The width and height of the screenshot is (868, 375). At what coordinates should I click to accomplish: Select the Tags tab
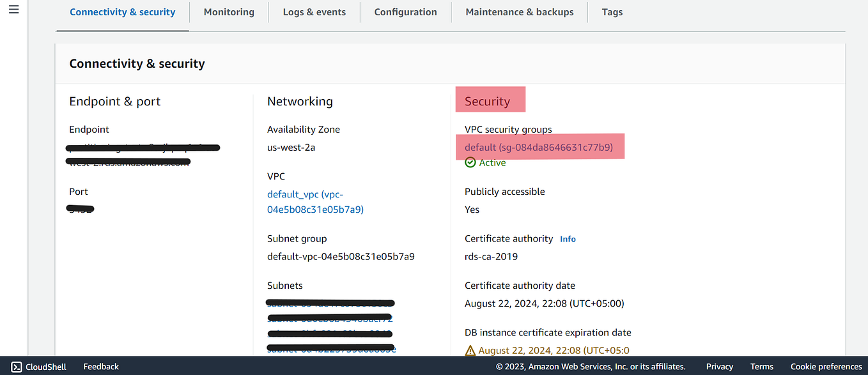click(x=612, y=11)
